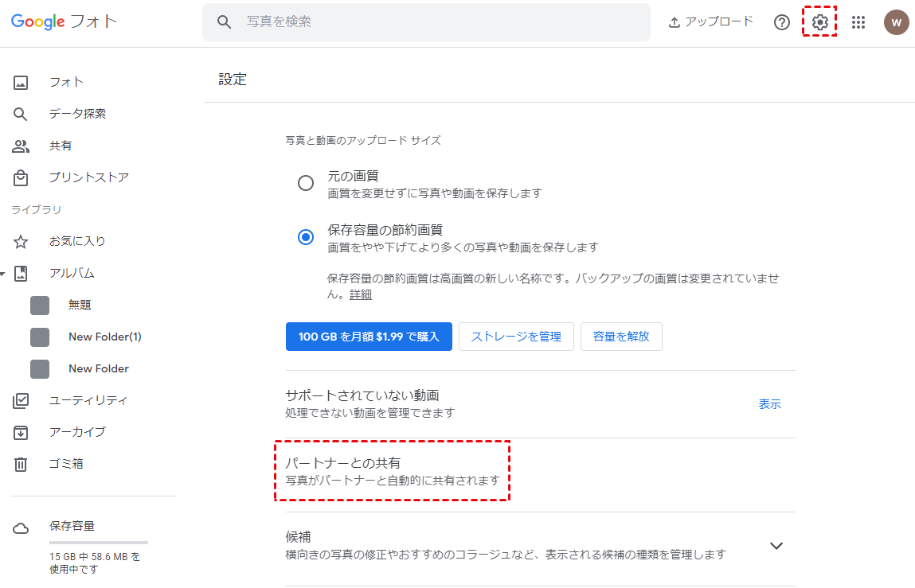This screenshot has width=915, height=588.
Task: Open パートナーとの共有 settings
Action: (392, 471)
